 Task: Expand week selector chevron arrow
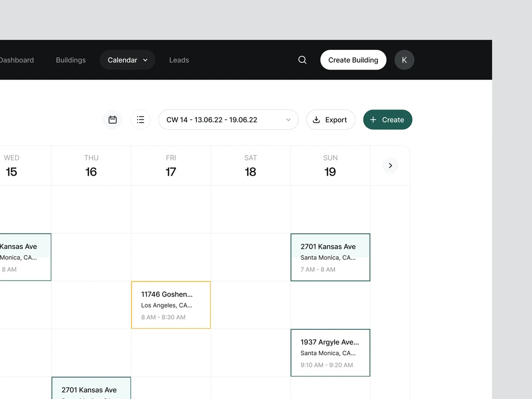coord(288,120)
